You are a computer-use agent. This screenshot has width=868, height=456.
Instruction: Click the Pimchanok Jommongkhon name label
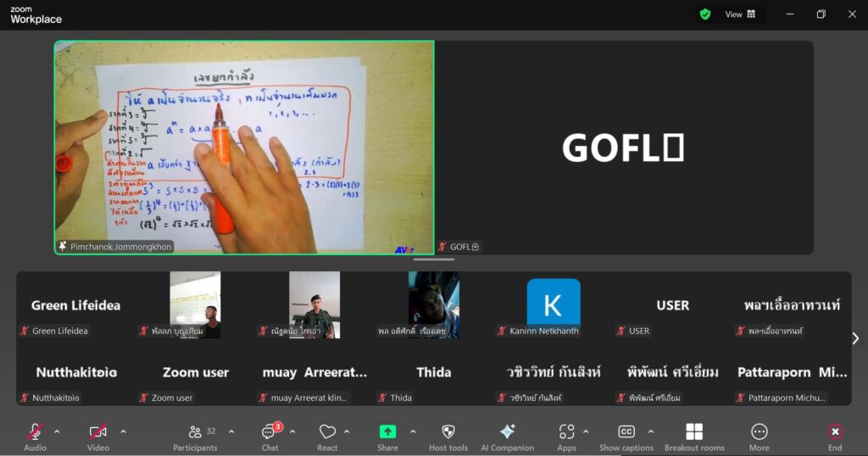tap(120, 247)
